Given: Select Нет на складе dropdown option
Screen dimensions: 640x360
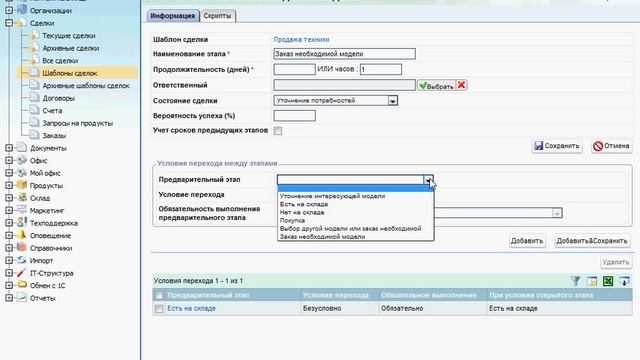Looking at the screenshot, I should [x=355, y=212].
